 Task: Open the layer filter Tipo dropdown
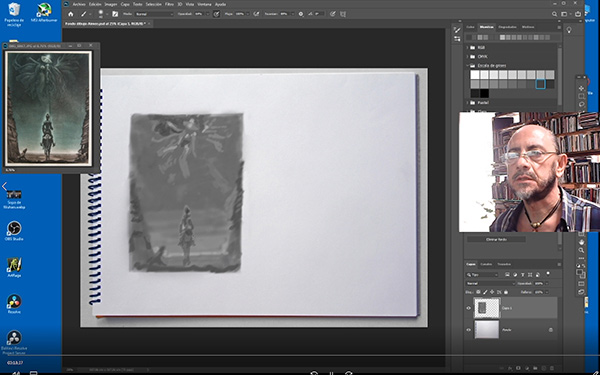pyautogui.click(x=482, y=275)
